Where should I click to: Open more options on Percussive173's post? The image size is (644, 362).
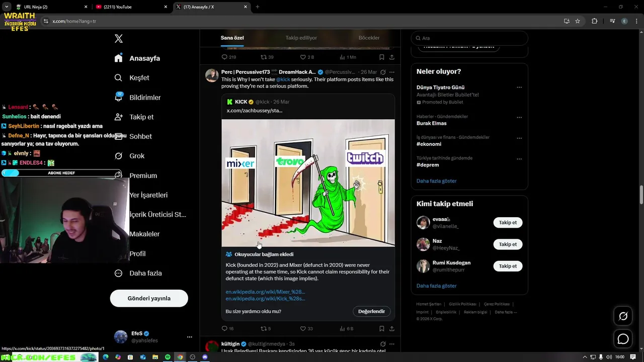[392, 72]
